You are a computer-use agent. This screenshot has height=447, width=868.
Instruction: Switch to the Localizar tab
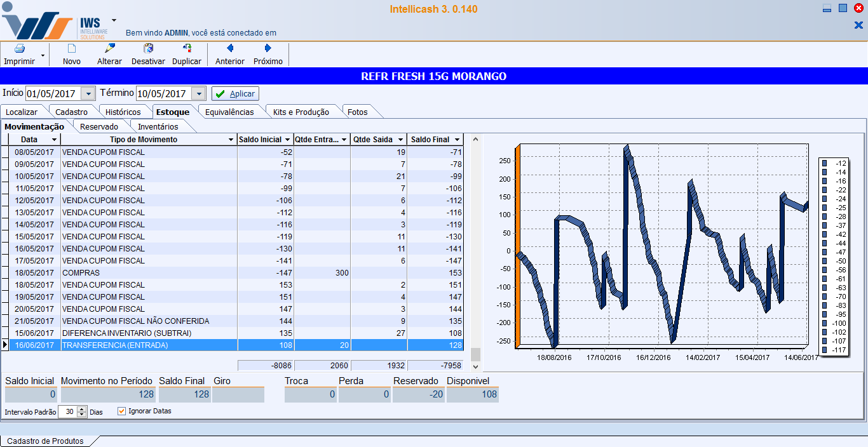point(22,112)
